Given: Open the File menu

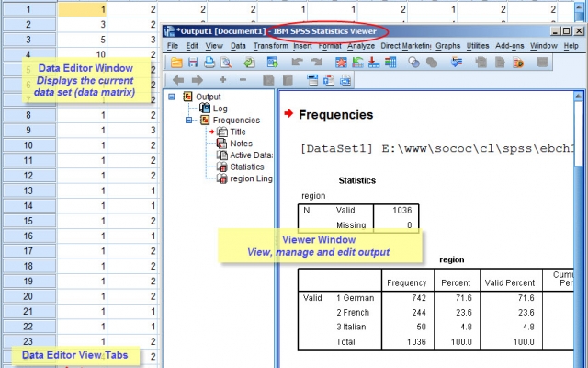Looking at the screenshot, I should tap(173, 46).
